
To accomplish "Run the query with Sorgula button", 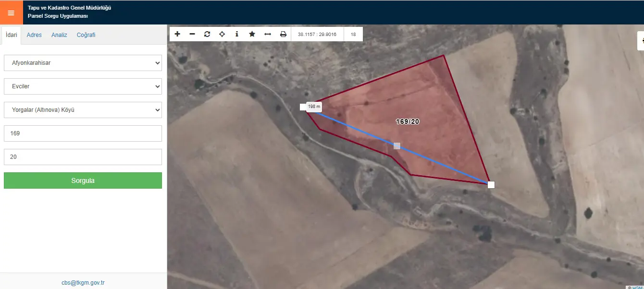I will tap(83, 181).
